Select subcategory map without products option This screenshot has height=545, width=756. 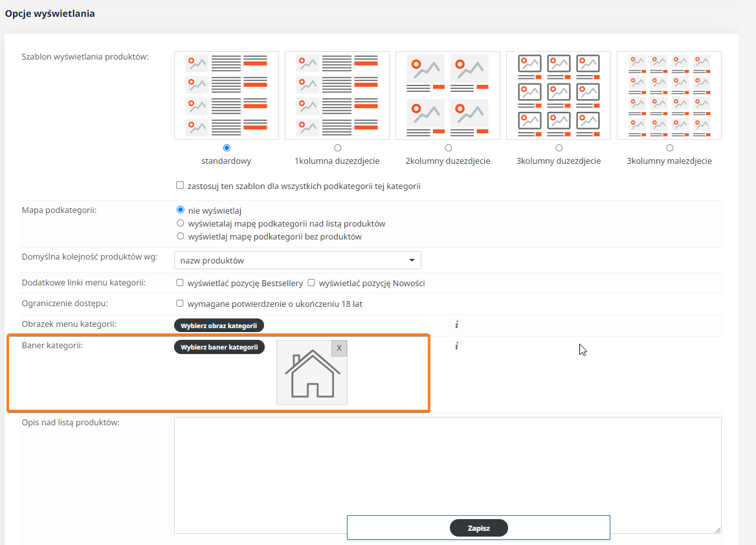pos(181,236)
